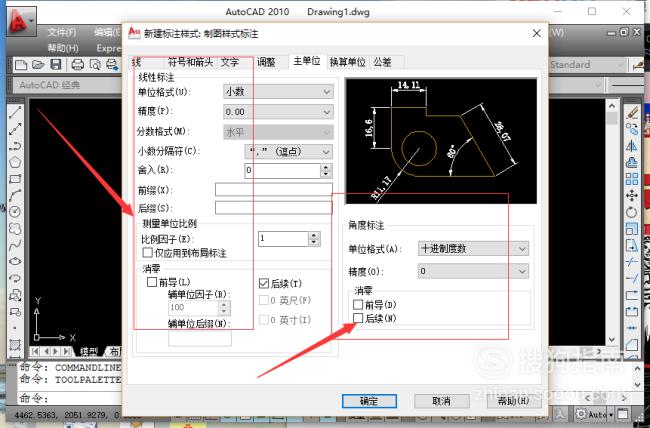Select the Polygon tool
Screen dimensions: 650x428
[15, 162]
